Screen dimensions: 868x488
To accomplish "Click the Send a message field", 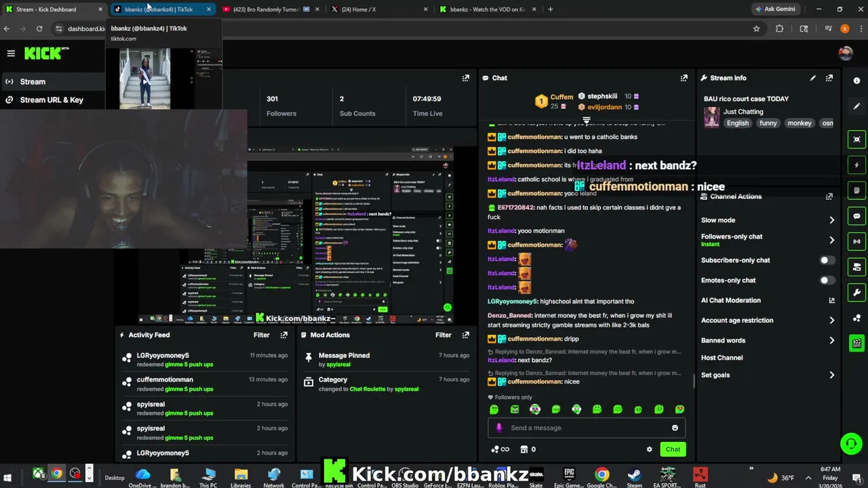I will (x=586, y=428).
